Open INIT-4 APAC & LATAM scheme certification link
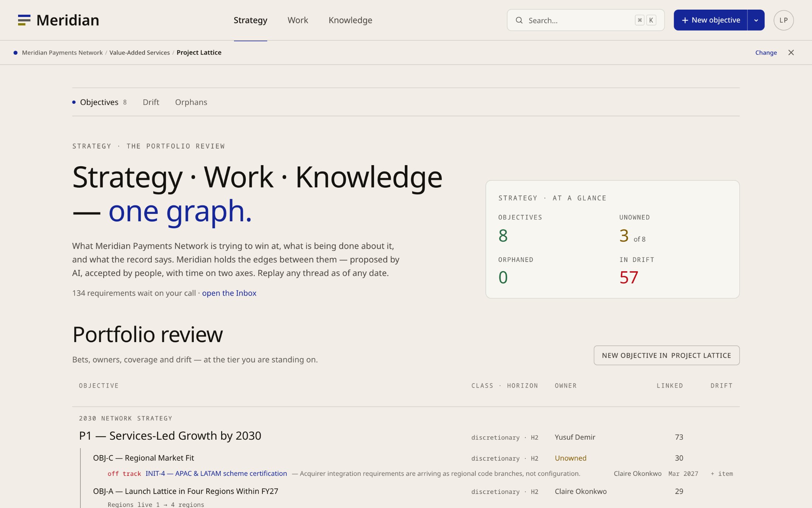 pos(216,474)
